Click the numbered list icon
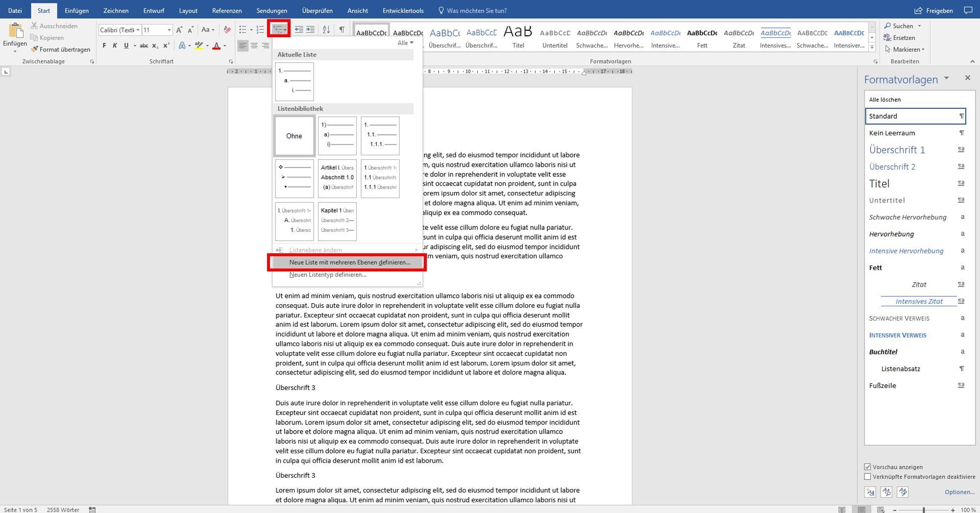The width and height of the screenshot is (980, 513). pos(260,30)
